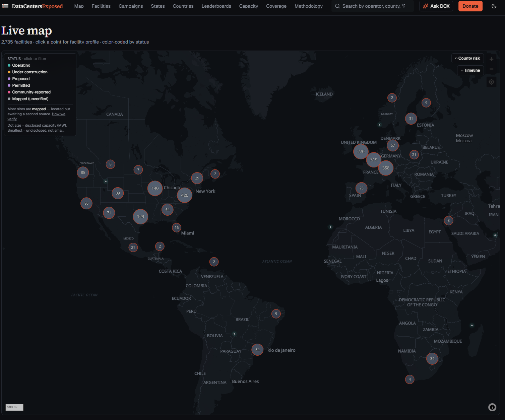The image size is (505, 420).
Task: Click the search magnifier icon
Action: click(x=337, y=6)
